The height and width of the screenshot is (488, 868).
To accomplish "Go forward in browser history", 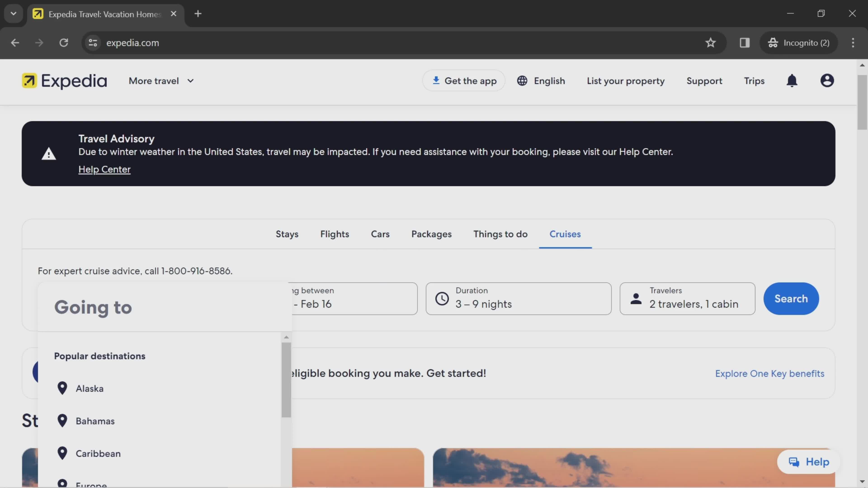I will pyautogui.click(x=39, y=43).
